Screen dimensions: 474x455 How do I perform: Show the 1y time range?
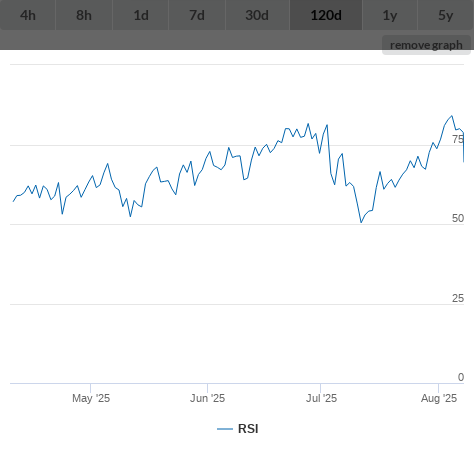pos(390,15)
